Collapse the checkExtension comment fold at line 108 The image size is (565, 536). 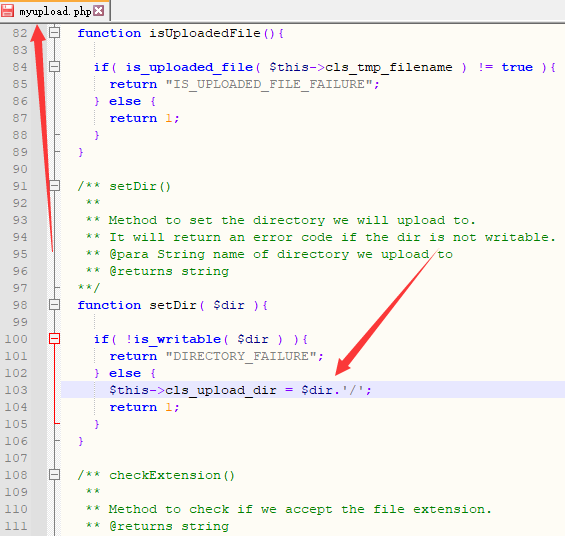pyautogui.click(x=54, y=474)
